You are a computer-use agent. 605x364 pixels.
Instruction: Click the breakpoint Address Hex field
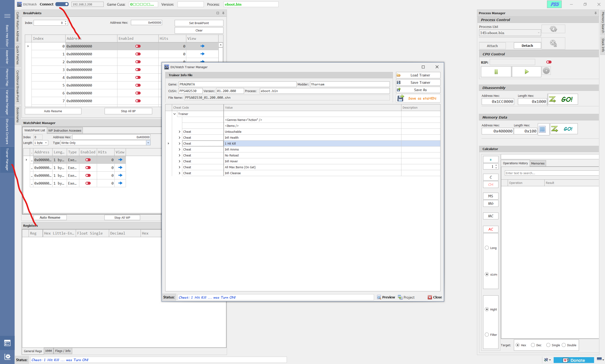coord(147,22)
